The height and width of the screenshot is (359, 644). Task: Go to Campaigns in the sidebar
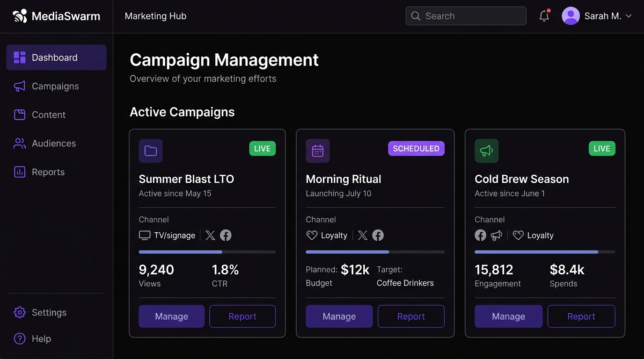(x=56, y=86)
